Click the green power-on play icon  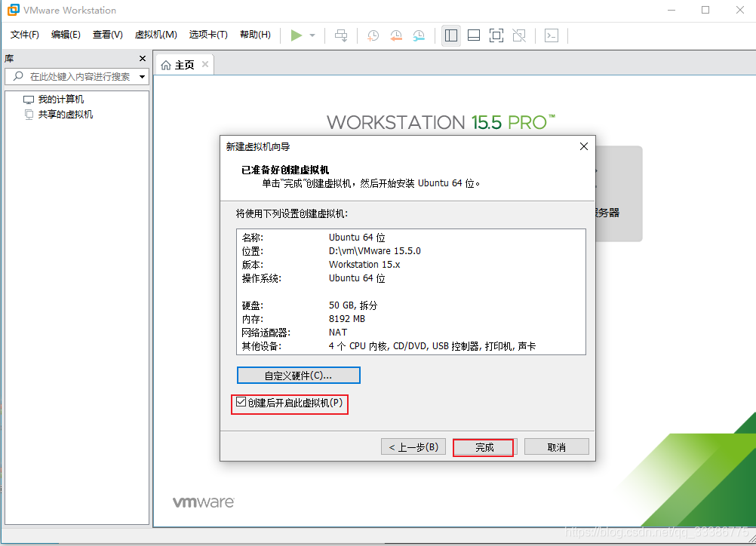pos(296,35)
